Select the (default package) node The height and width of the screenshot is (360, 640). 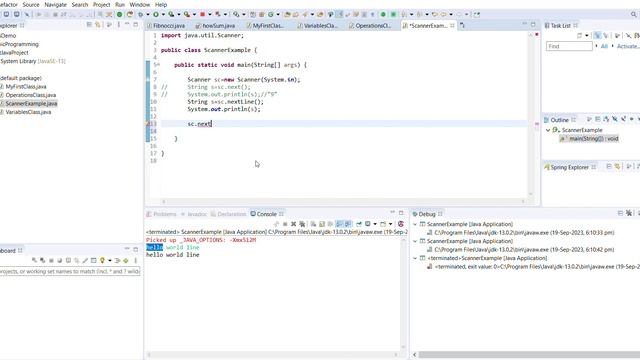tap(21, 78)
